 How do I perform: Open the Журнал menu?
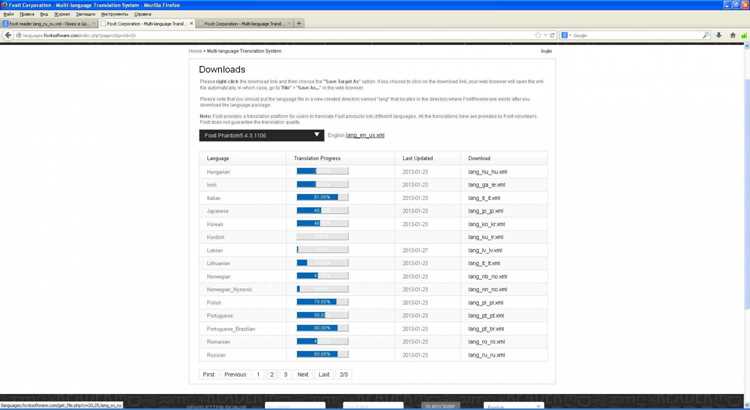pos(62,14)
